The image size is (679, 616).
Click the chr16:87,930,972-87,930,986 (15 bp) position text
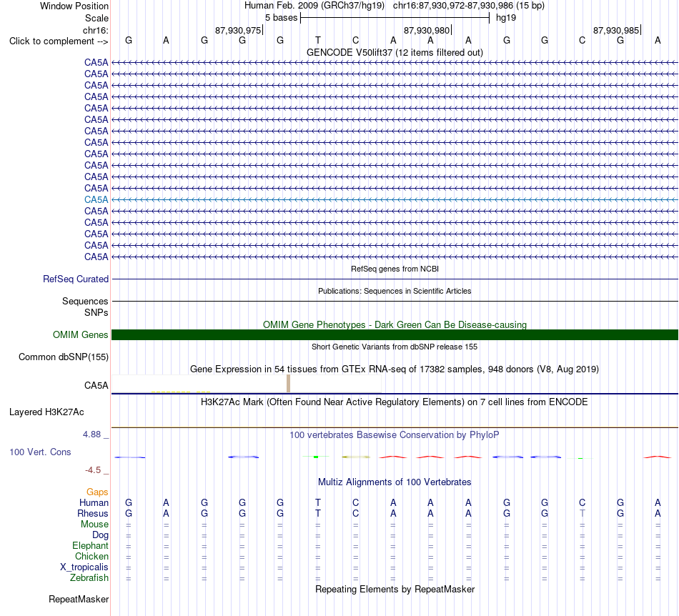469,6
